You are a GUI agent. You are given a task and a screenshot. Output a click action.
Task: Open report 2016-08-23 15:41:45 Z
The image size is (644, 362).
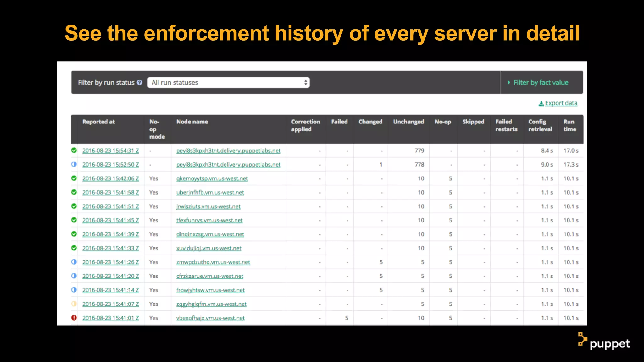[110, 220]
